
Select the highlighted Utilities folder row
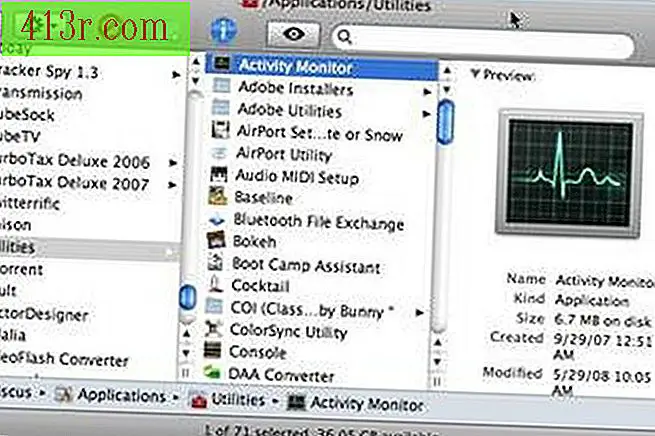click(90, 248)
